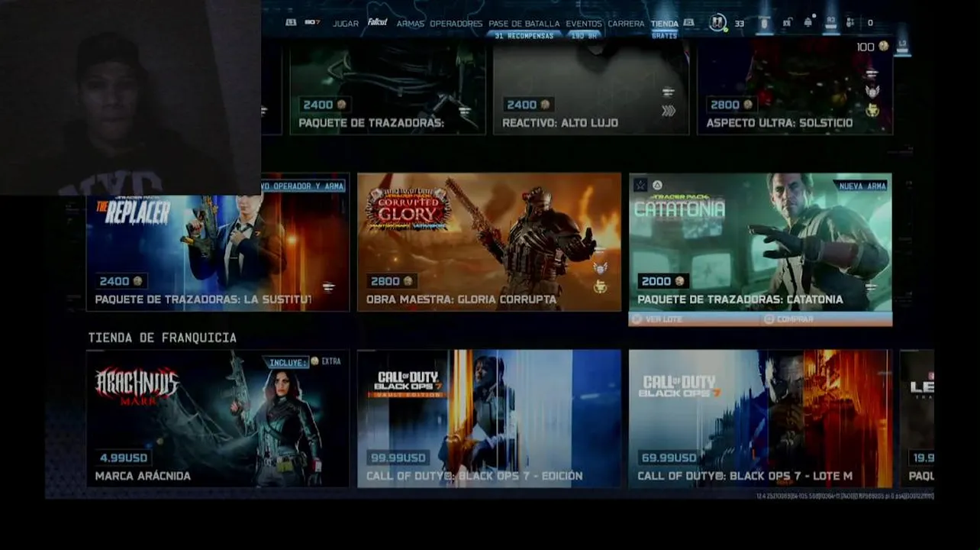
Task: Click the 2000 price tag on Catatonia
Action: click(662, 281)
